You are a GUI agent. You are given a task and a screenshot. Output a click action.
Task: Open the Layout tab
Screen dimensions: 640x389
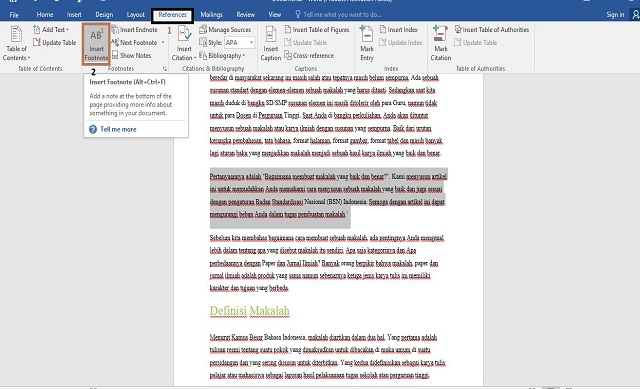coord(135,15)
